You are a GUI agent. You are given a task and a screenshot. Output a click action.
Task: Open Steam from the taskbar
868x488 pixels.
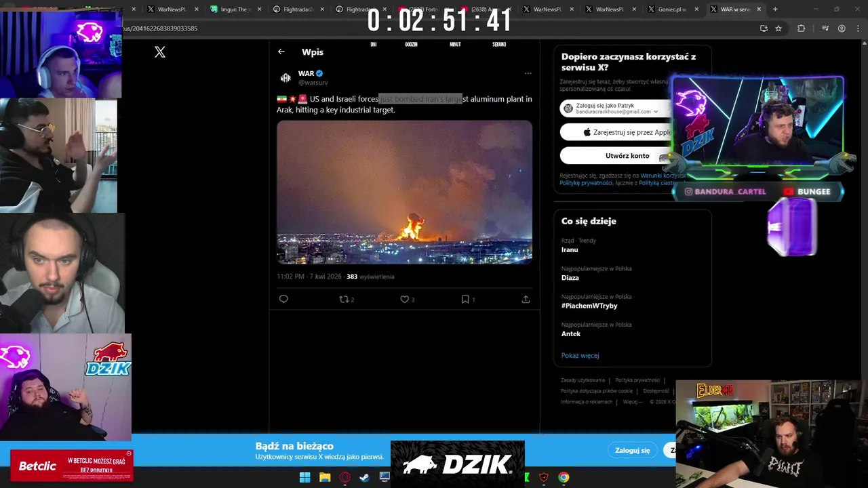pos(364,477)
